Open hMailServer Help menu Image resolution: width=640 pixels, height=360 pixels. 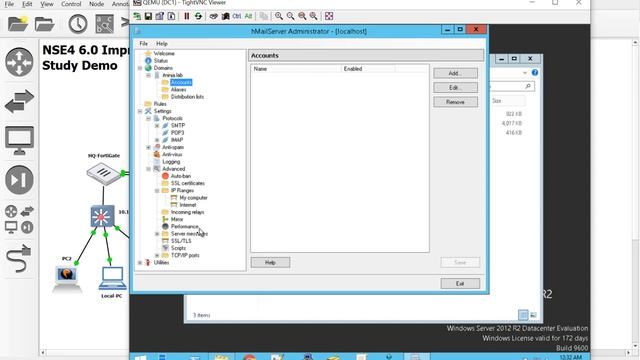[x=162, y=43]
